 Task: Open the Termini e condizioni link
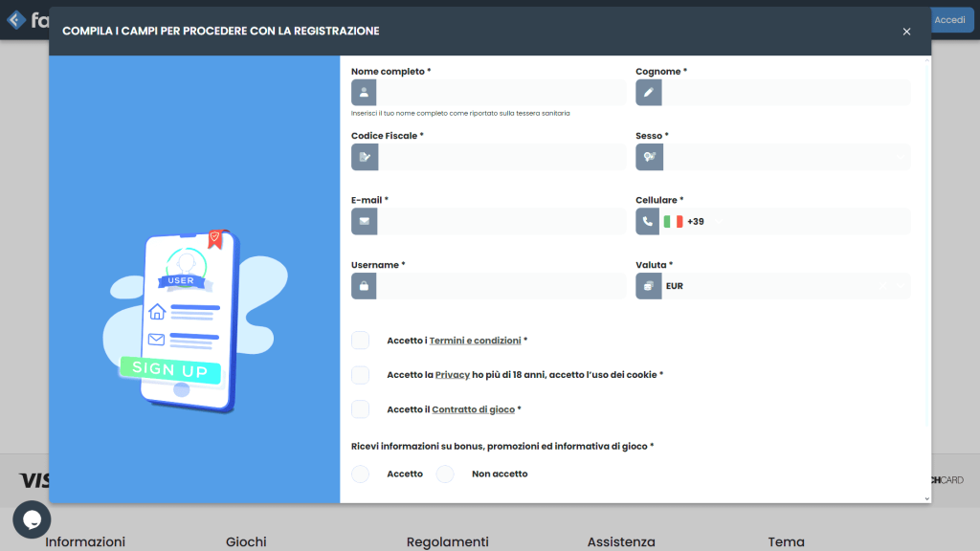tap(475, 341)
